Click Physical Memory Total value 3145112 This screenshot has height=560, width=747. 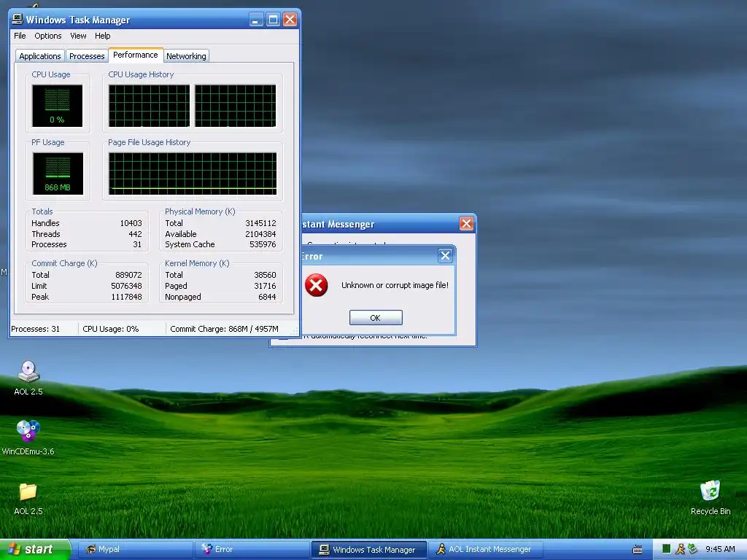[x=260, y=223]
